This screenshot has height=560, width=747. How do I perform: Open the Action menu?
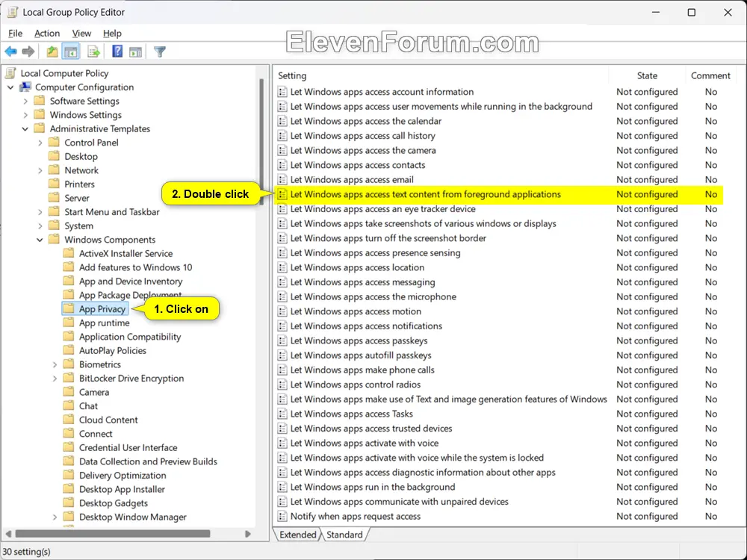47,34
